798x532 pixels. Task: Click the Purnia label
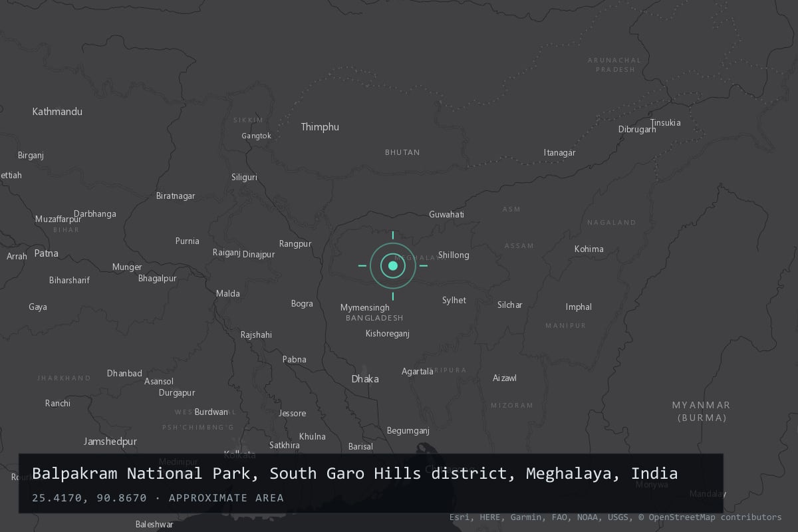point(188,241)
